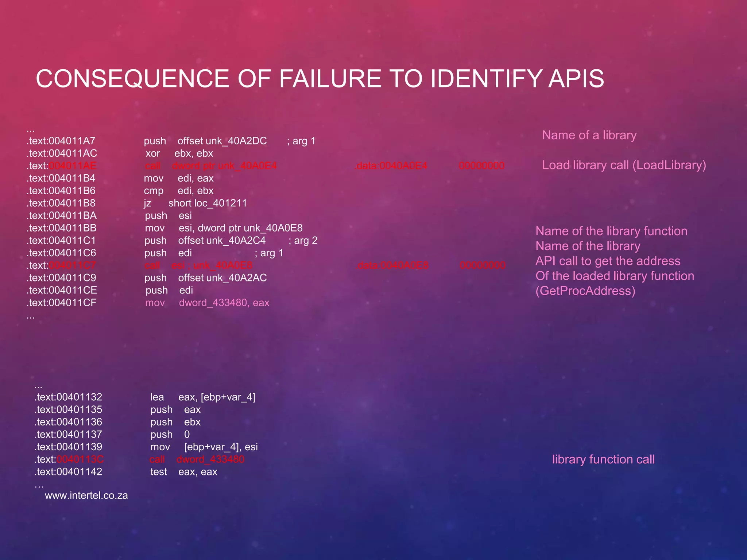
Task: Click the red 'call dword_433480' line
Action: [197, 459]
